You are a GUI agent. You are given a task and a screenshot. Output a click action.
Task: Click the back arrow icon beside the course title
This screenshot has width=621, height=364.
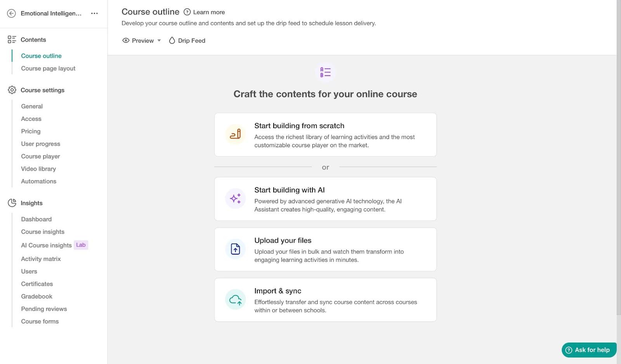(12, 13)
